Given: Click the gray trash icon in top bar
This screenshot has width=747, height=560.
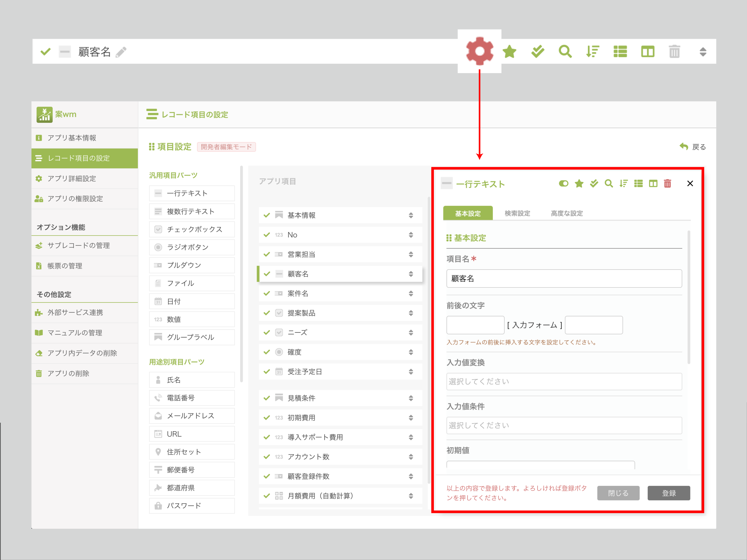Looking at the screenshot, I should pos(674,52).
